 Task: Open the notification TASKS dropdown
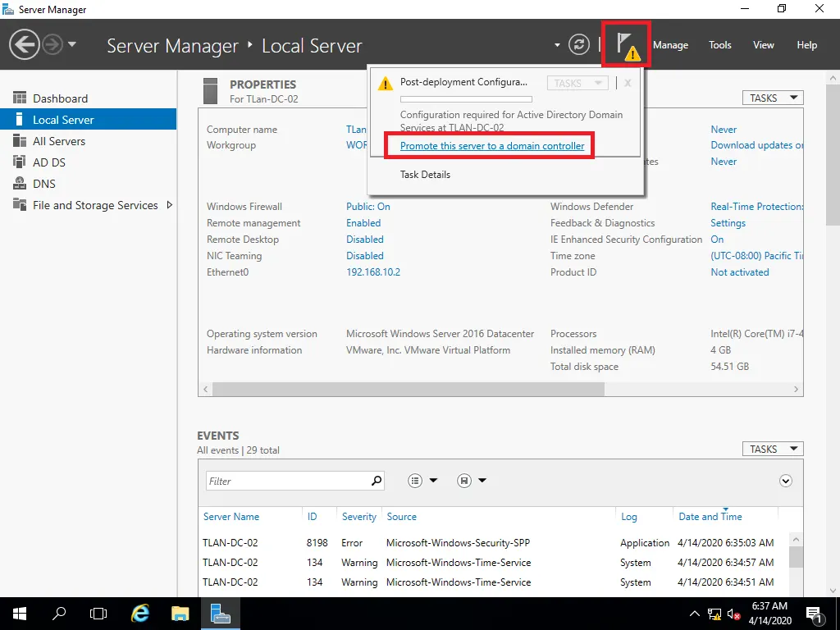577,83
